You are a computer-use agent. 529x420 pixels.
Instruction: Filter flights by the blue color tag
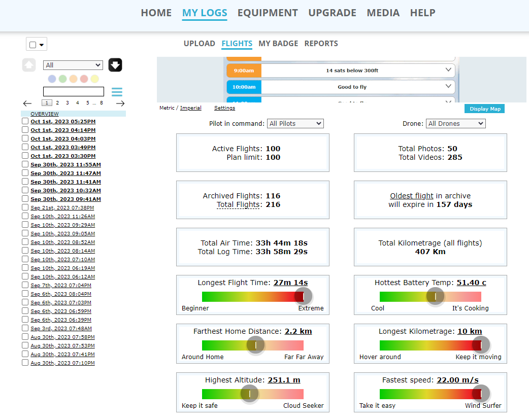pyautogui.click(x=52, y=79)
